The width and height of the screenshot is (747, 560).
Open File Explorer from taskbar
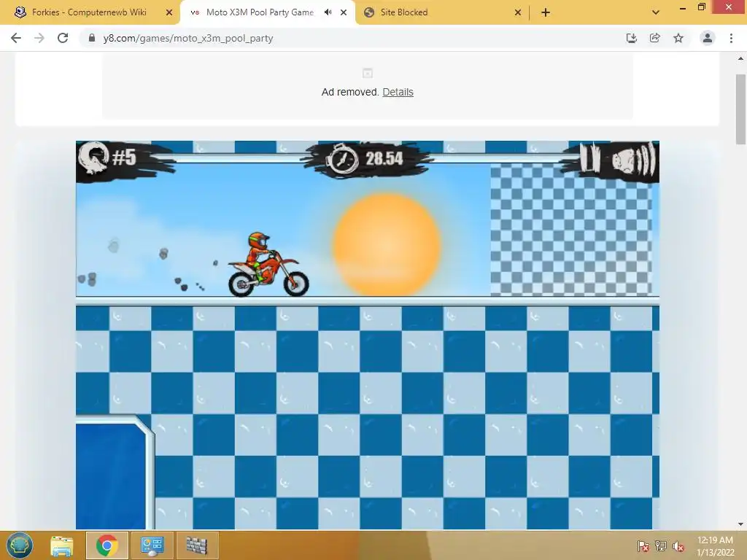(x=62, y=545)
